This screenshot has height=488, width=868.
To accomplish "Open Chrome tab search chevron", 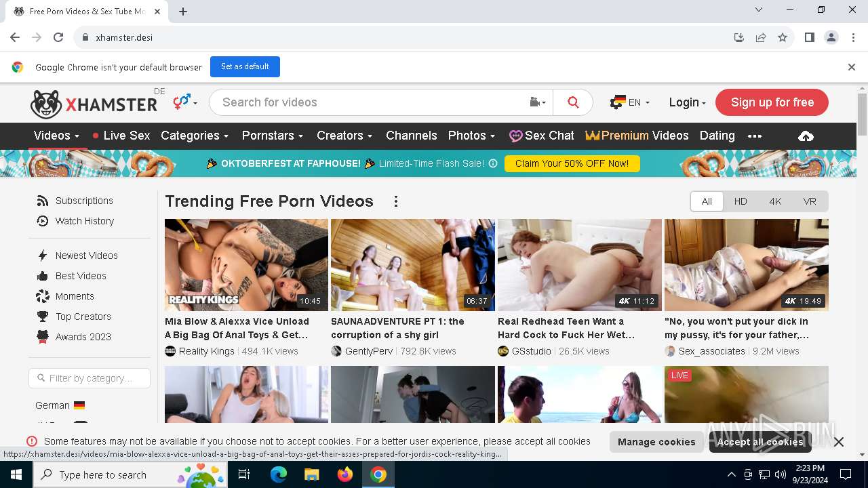I will (759, 9).
